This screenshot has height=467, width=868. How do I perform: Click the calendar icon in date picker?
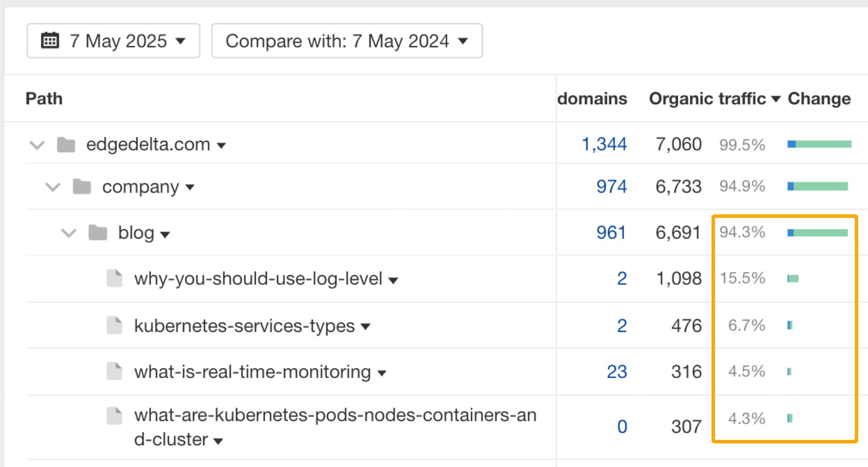click(50, 41)
